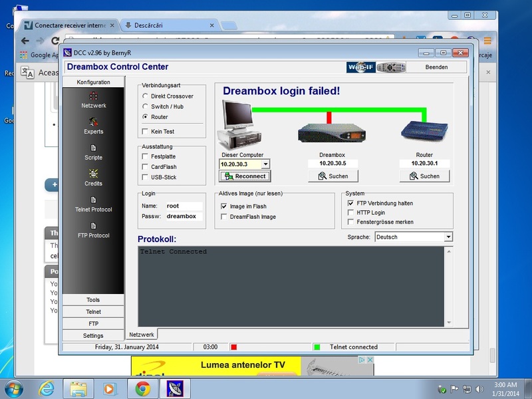
Task: Go back in Chrome background window
Action: point(25,41)
